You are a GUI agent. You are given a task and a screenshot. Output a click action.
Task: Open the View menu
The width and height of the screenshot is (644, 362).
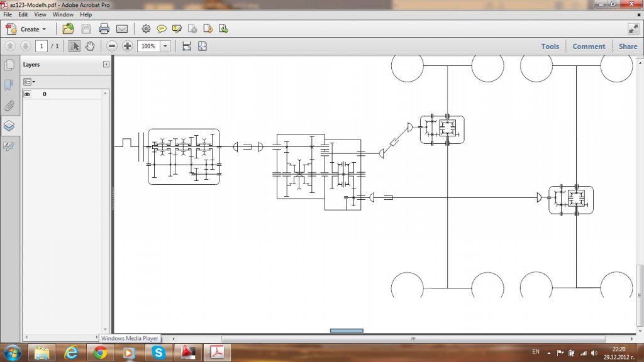[x=40, y=14]
